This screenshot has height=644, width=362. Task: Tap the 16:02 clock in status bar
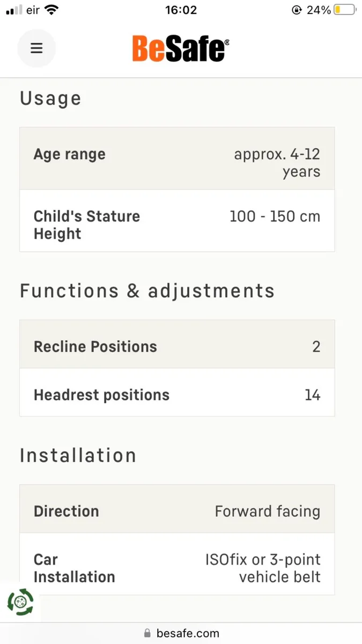(x=181, y=10)
